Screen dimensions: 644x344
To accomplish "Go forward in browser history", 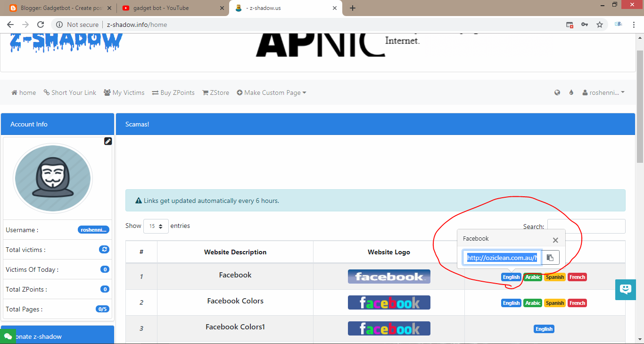I will click(25, 25).
